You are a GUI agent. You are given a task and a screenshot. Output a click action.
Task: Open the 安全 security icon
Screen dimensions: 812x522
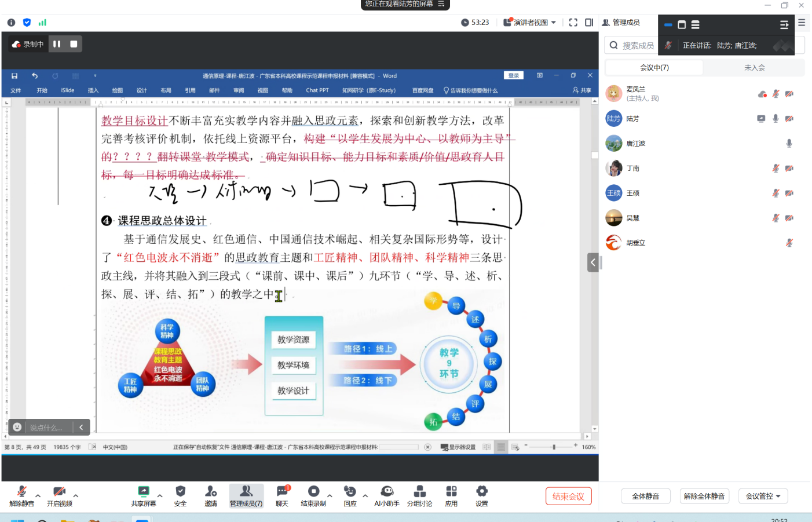pos(180,495)
